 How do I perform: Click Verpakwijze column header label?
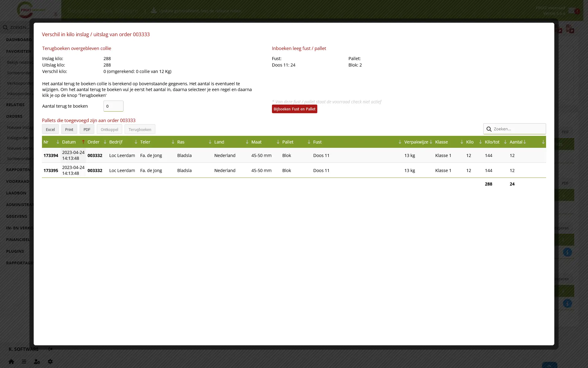tap(416, 142)
